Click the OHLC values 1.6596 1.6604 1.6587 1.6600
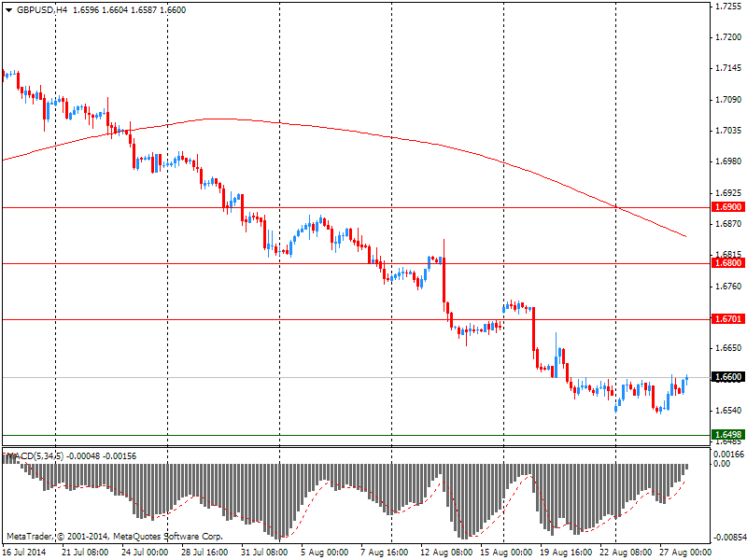 (129, 10)
